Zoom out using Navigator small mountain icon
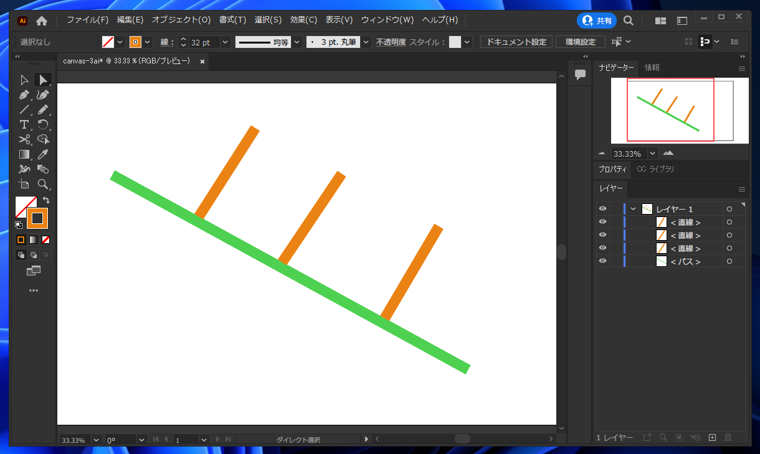 (602, 153)
